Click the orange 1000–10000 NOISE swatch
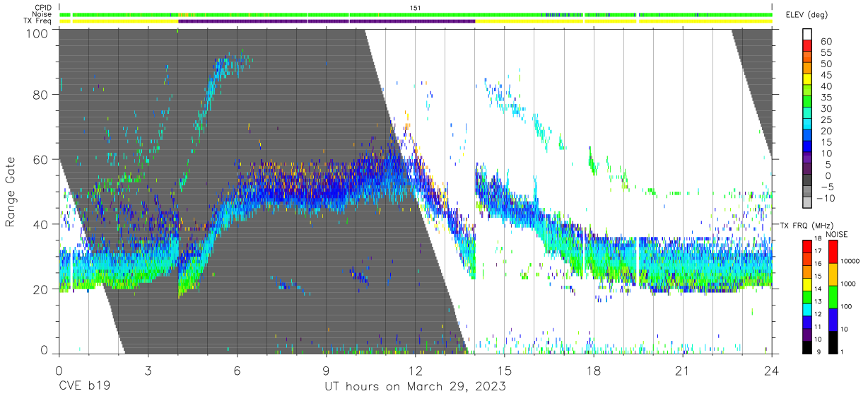This screenshot has height=401, width=868. 832,274
